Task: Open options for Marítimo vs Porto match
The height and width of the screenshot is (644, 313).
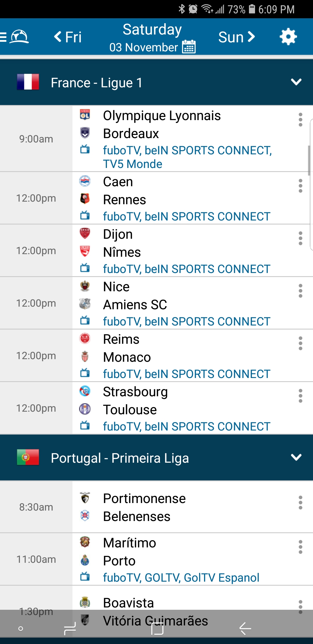Action: click(300, 547)
